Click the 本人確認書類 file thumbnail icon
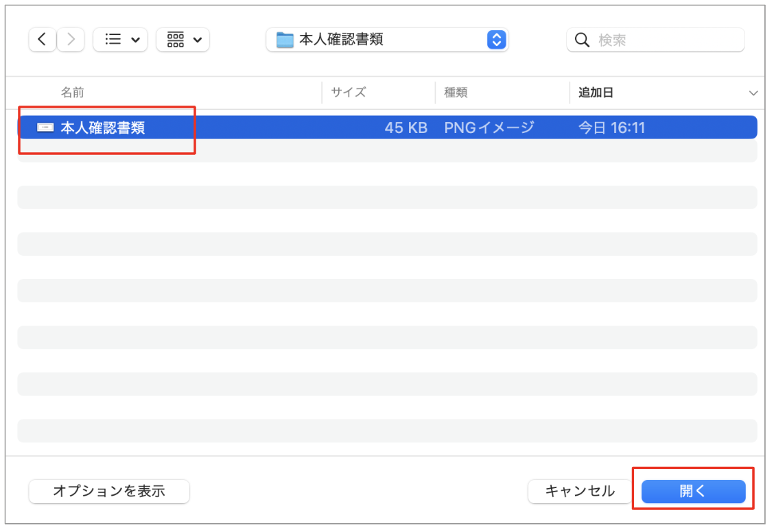Viewport: 774px width, 532px height. tap(45, 128)
